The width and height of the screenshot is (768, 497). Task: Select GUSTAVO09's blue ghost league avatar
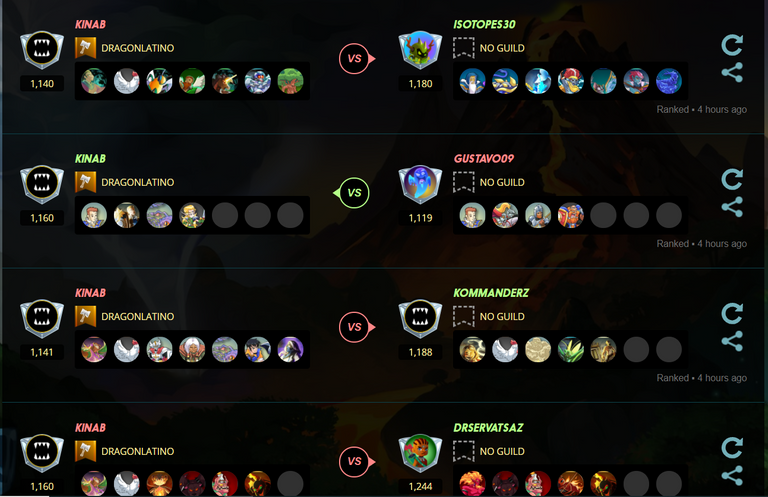(420, 184)
